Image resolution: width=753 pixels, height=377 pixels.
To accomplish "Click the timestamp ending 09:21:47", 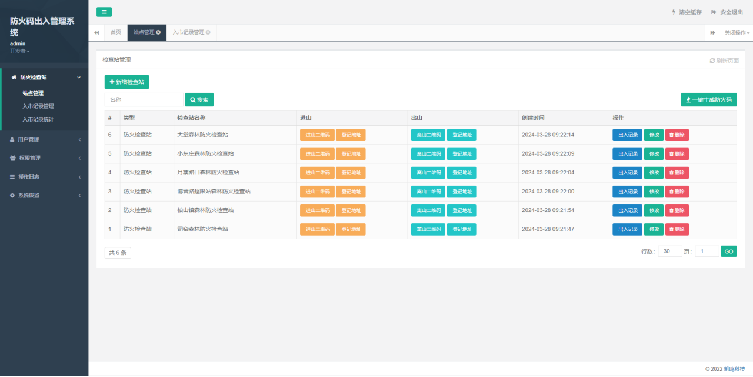I will click(548, 229).
